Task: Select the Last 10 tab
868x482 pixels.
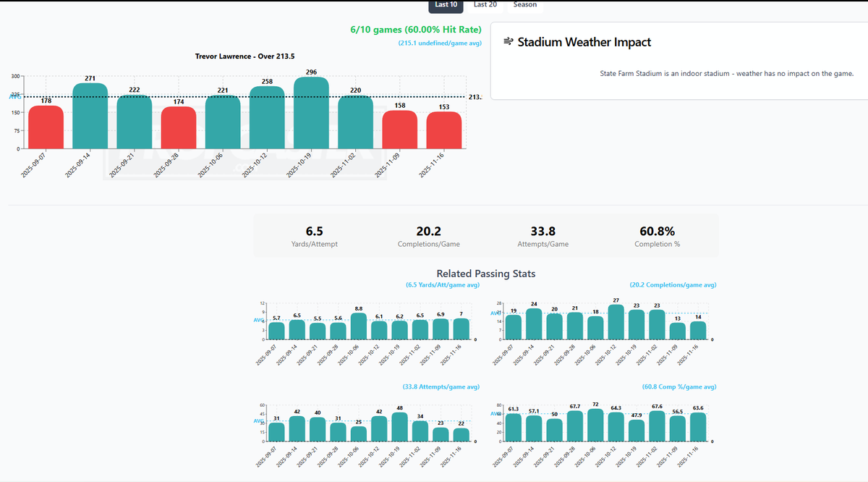Action: point(446,5)
